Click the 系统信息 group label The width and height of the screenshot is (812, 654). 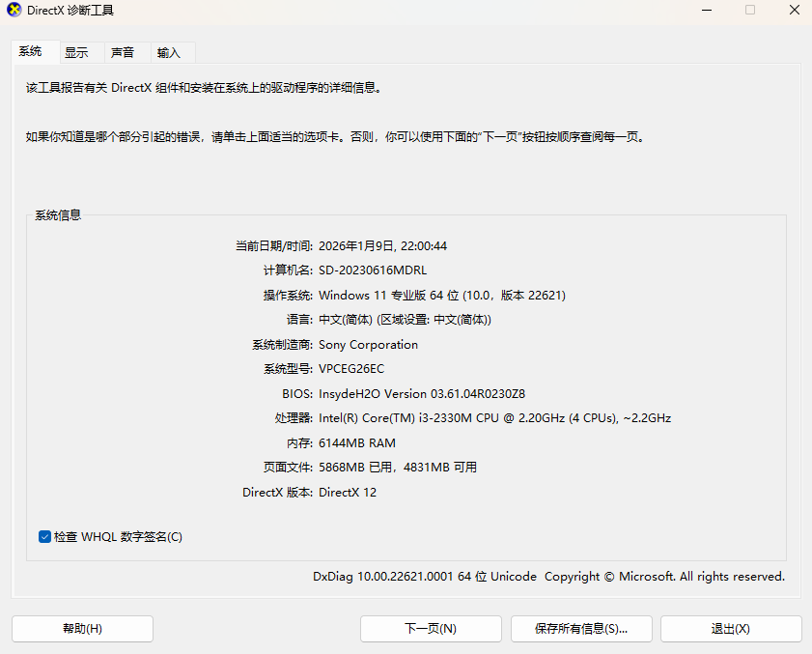click(x=58, y=215)
